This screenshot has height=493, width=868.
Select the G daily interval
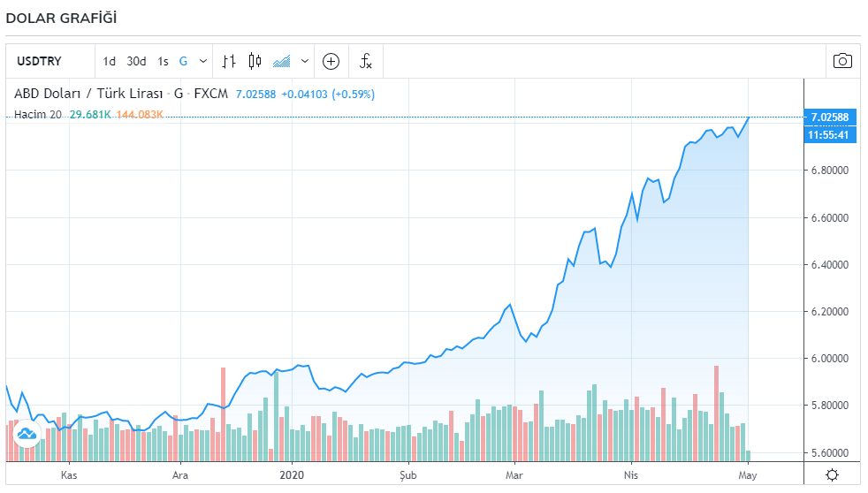(x=183, y=61)
